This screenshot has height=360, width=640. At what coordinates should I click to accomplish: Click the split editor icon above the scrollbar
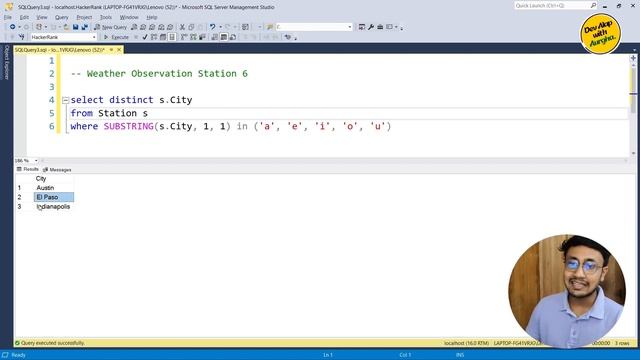point(633,58)
